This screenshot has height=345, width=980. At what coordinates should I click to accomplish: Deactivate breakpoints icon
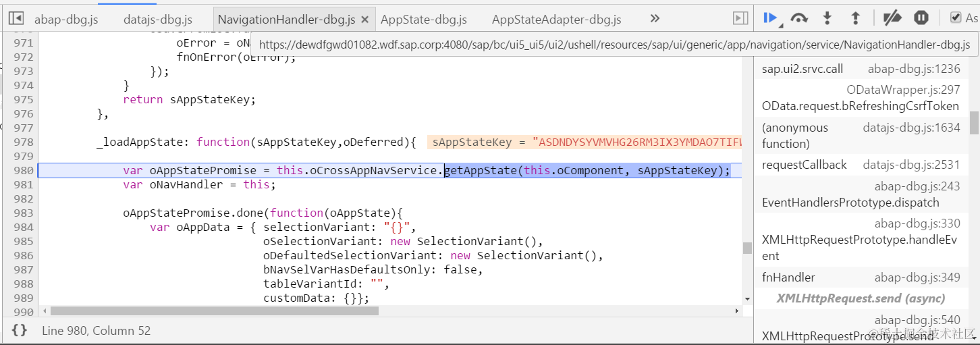(892, 18)
